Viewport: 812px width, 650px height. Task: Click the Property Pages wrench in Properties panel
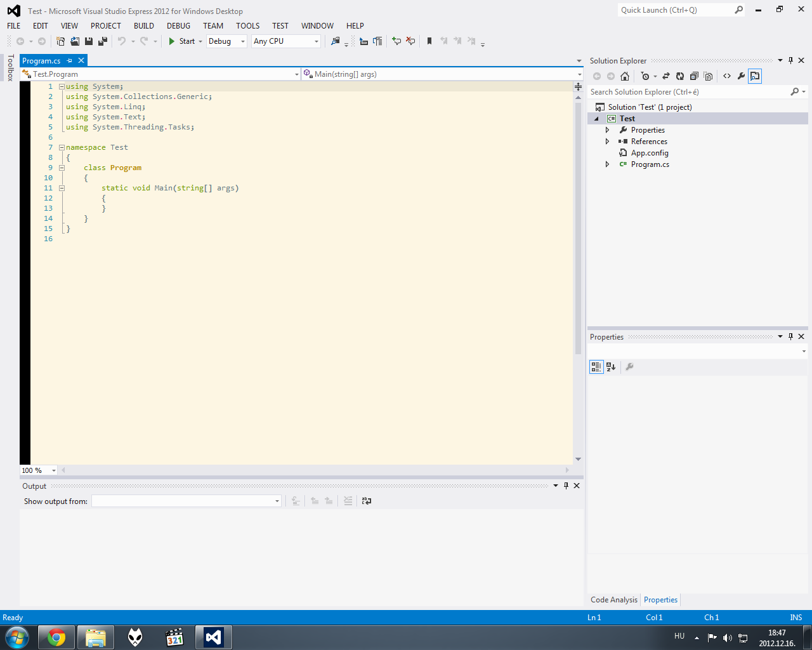click(629, 367)
